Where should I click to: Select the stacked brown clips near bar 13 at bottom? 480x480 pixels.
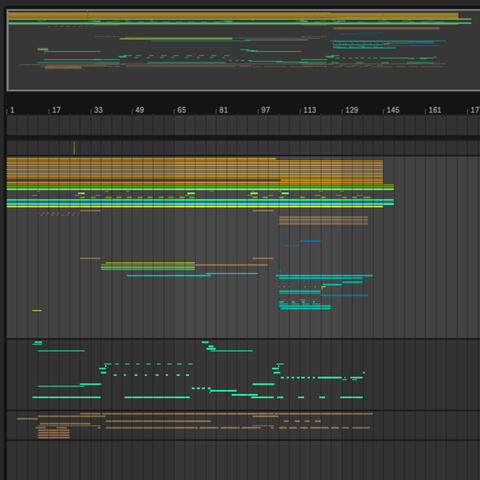click(54, 434)
